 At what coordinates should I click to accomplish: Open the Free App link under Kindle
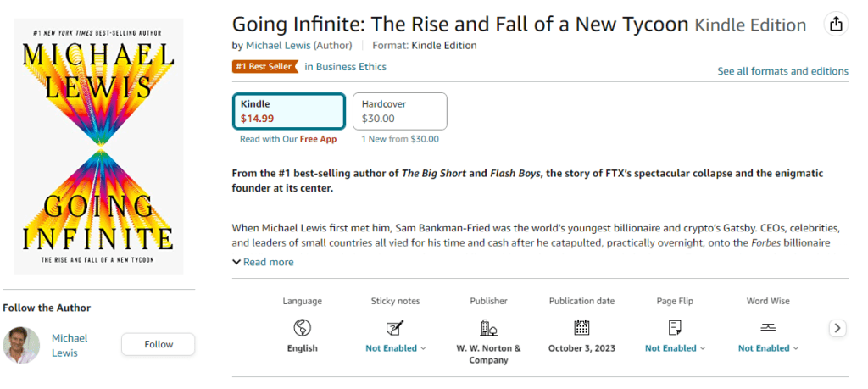[318, 139]
